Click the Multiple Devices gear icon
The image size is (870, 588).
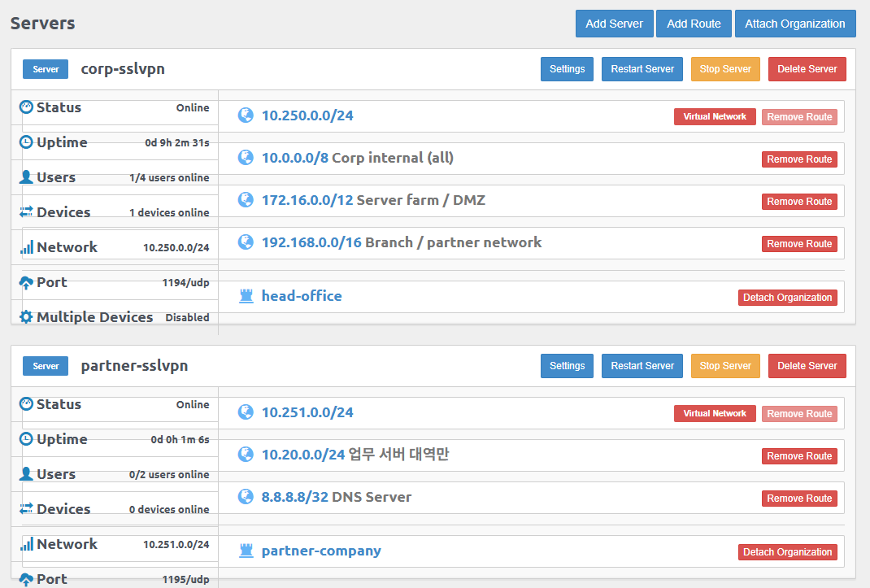coord(26,317)
